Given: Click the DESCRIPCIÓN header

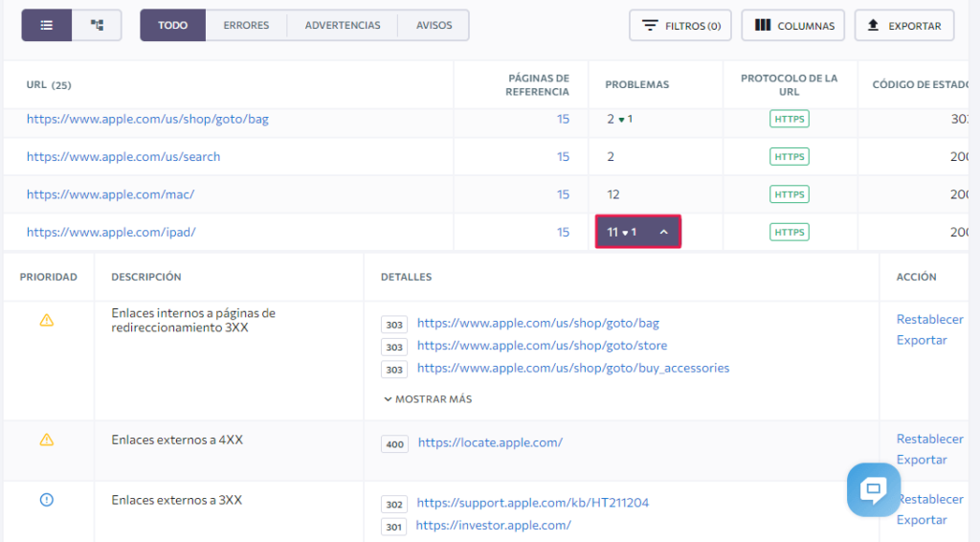Looking at the screenshot, I should click(x=146, y=277).
